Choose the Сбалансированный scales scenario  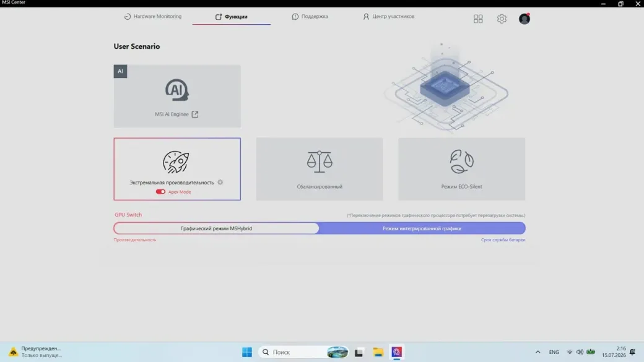(x=320, y=169)
